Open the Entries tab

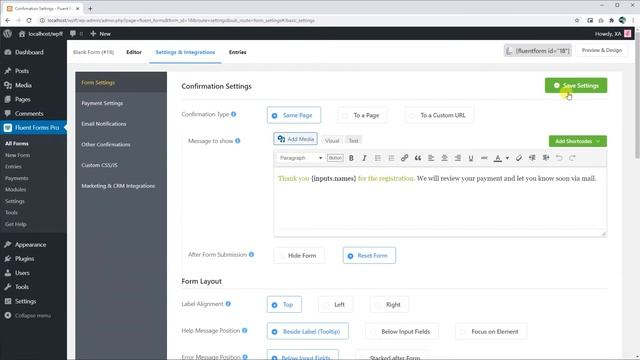(238, 52)
